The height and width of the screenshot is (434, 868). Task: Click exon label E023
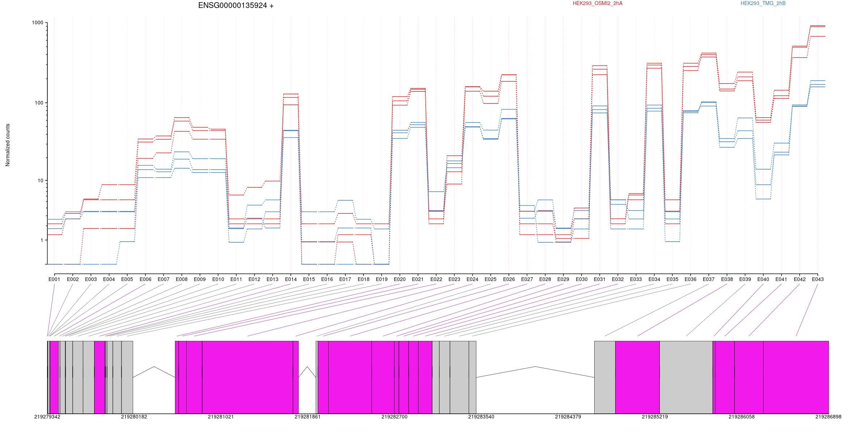click(454, 279)
